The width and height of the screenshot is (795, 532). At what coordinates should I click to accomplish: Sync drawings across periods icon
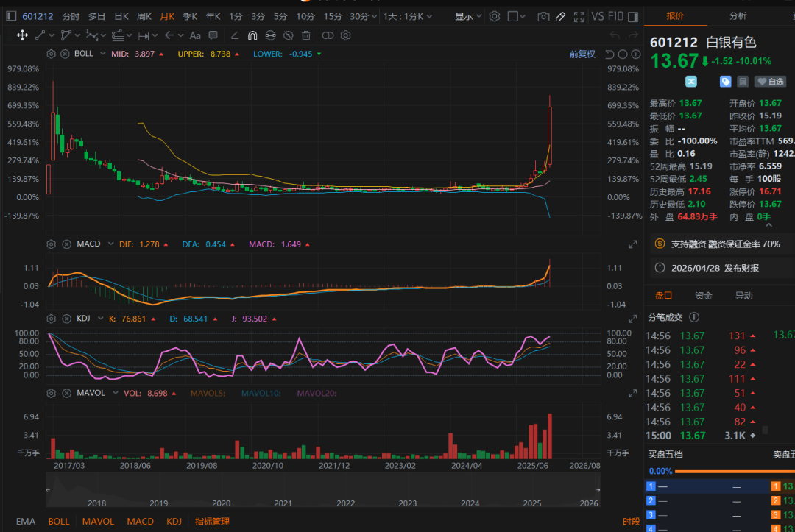(x=271, y=35)
